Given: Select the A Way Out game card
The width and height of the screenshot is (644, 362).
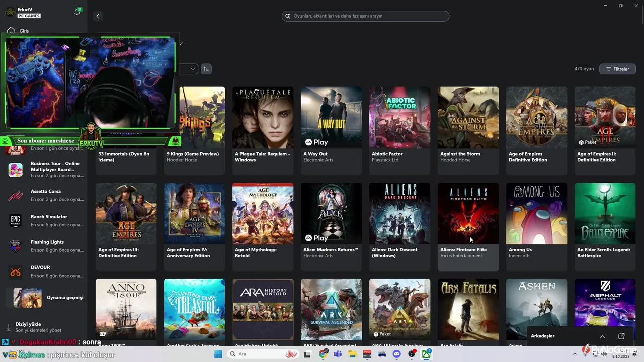Looking at the screenshot, I should 332,131.
